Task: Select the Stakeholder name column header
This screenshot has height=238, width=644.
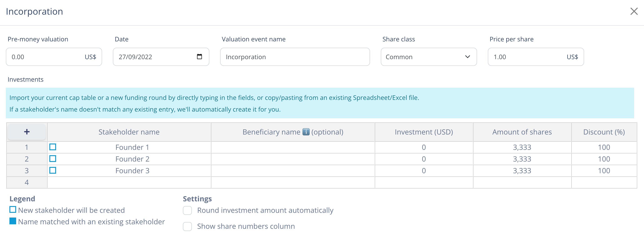Action: click(x=129, y=132)
